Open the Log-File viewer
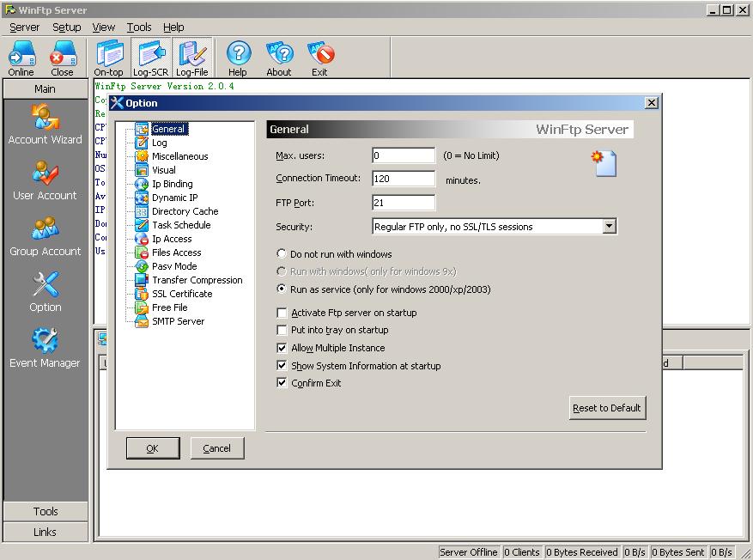Screen dimensions: 753x560 point(192,58)
